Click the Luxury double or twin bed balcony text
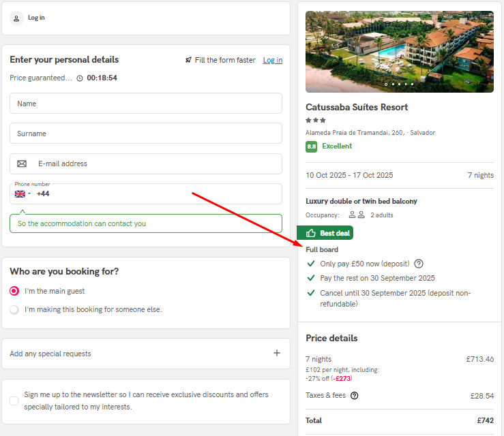504x436 pixels. (x=361, y=201)
